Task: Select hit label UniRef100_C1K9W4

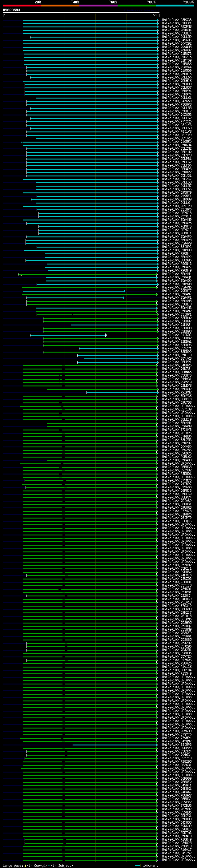Action: pos(177,325)
